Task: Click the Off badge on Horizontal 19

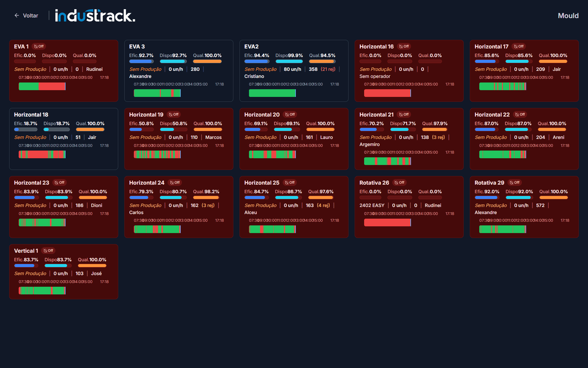Action: pyautogui.click(x=174, y=114)
